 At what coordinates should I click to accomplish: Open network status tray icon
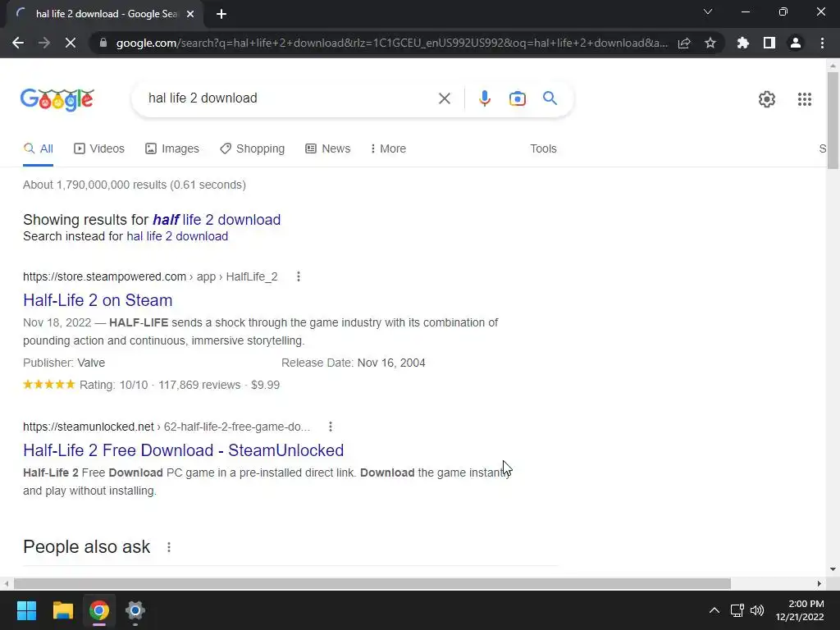click(737, 610)
